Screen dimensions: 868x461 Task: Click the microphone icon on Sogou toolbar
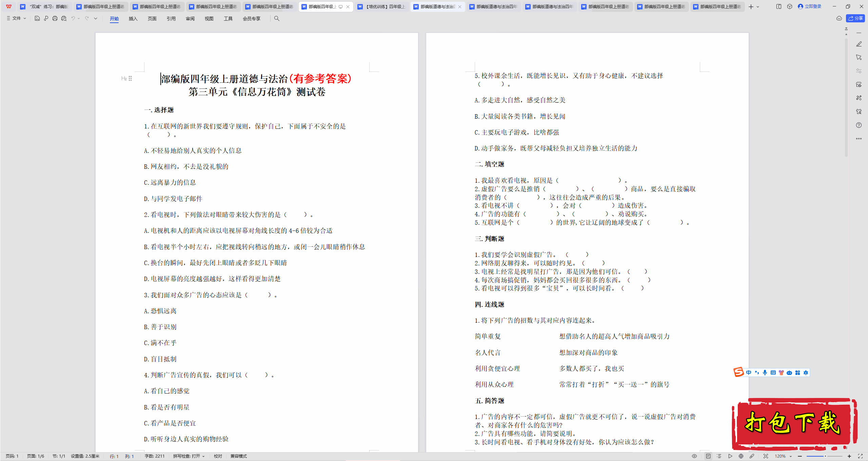pos(765,373)
